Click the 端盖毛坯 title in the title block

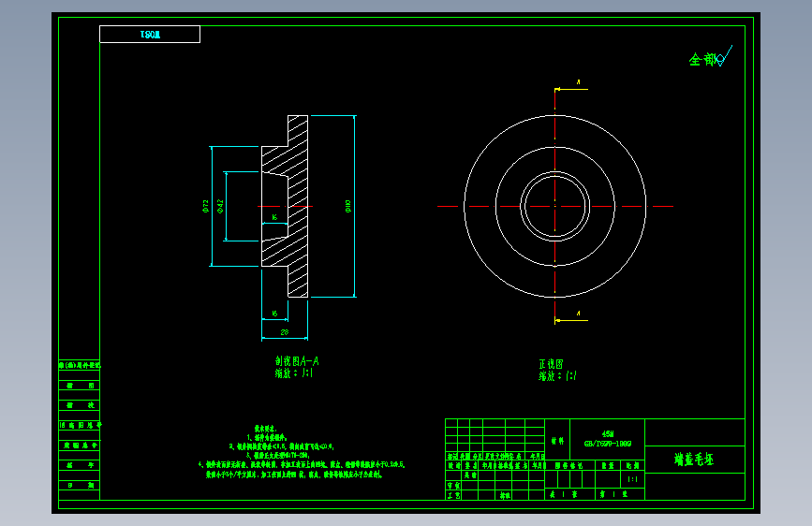694,460
